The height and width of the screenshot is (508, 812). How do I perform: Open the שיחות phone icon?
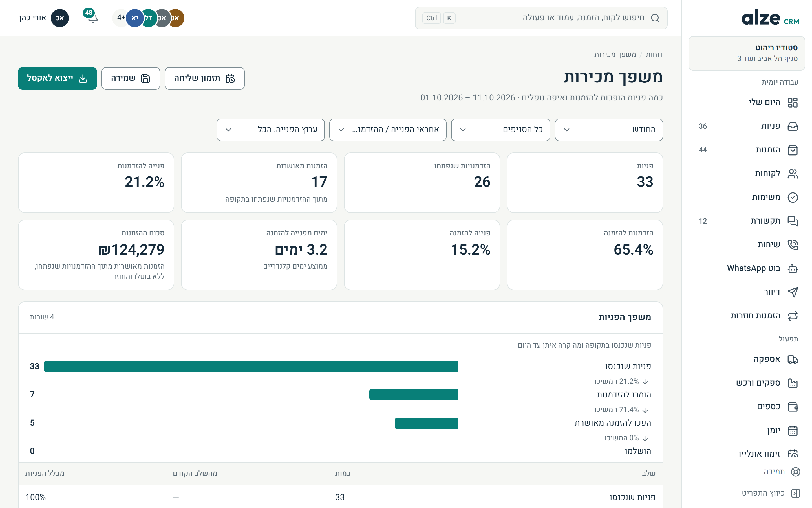(793, 245)
